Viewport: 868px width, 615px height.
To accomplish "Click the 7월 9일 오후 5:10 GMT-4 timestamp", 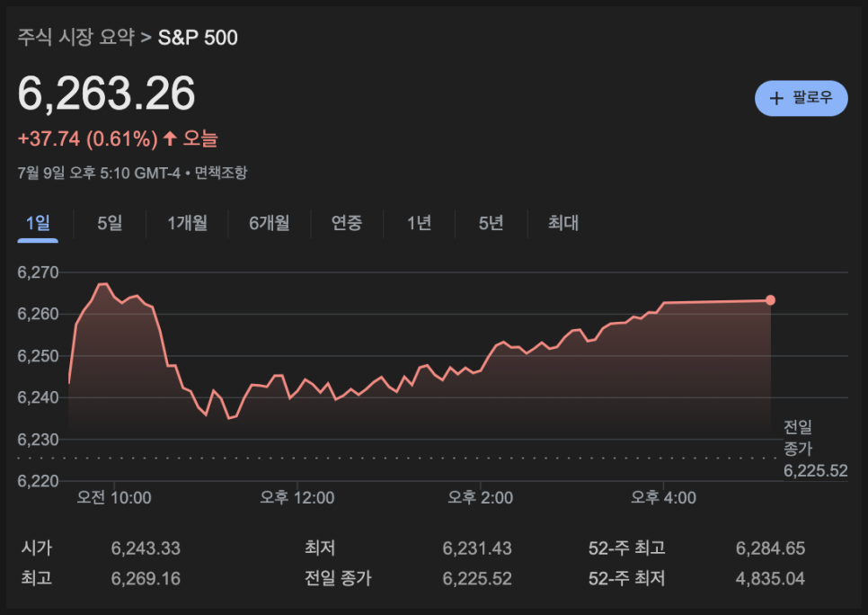I will pyautogui.click(x=99, y=173).
